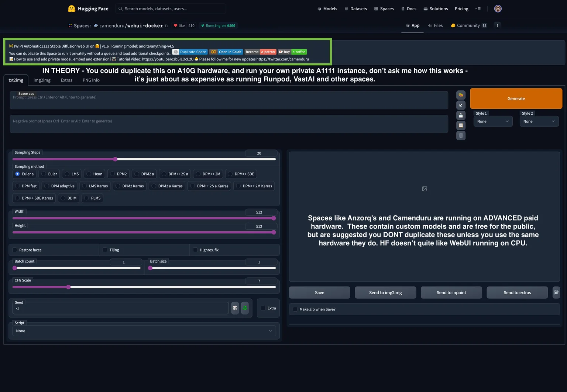
Task: Select the Euler a sampling method
Action: [24, 174]
